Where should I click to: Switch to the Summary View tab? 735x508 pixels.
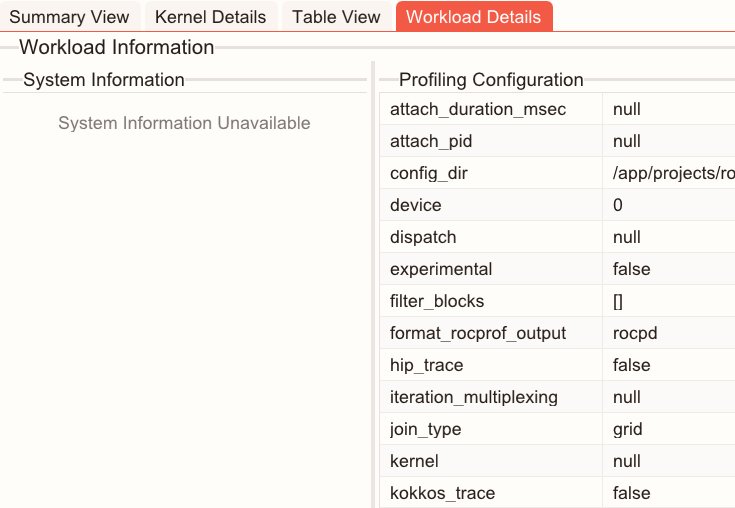(70, 17)
